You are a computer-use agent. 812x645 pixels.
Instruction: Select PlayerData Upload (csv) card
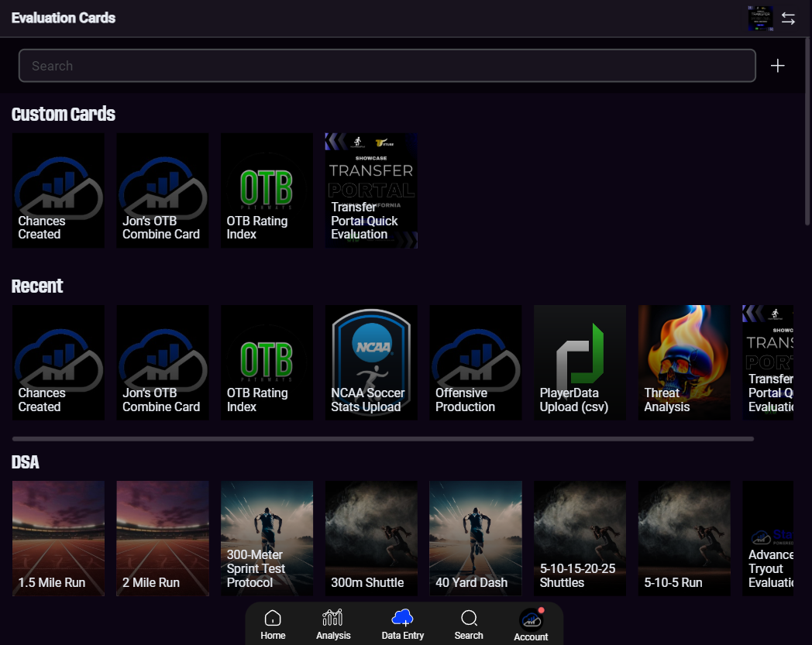(580, 362)
